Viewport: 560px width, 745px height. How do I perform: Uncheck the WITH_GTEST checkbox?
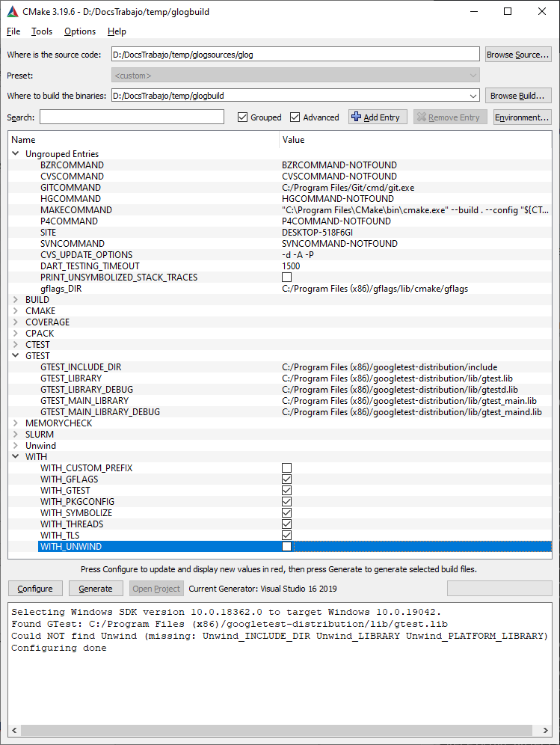point(287,491)
